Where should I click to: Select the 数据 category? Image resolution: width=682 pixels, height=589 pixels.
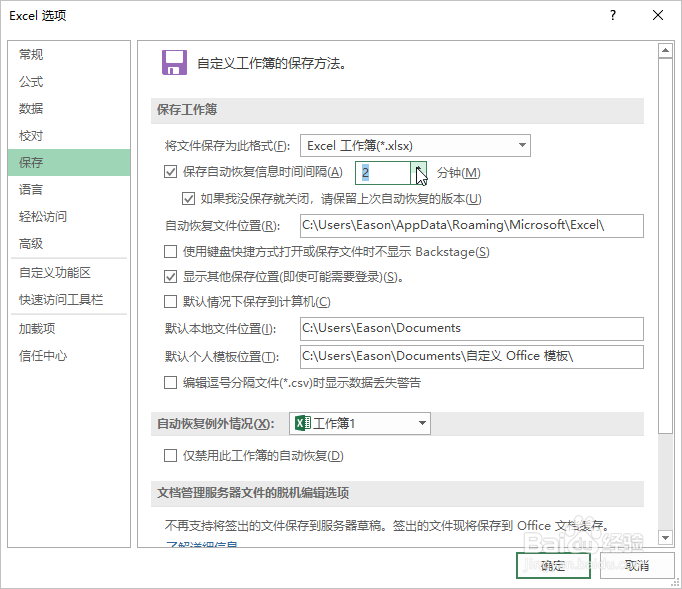(69, 109)
